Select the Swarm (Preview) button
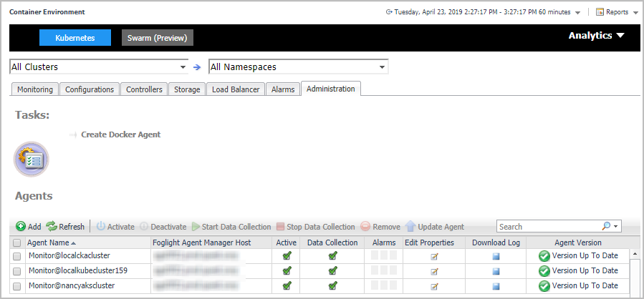This screenshot has height=299, width=644. (158, 38)
